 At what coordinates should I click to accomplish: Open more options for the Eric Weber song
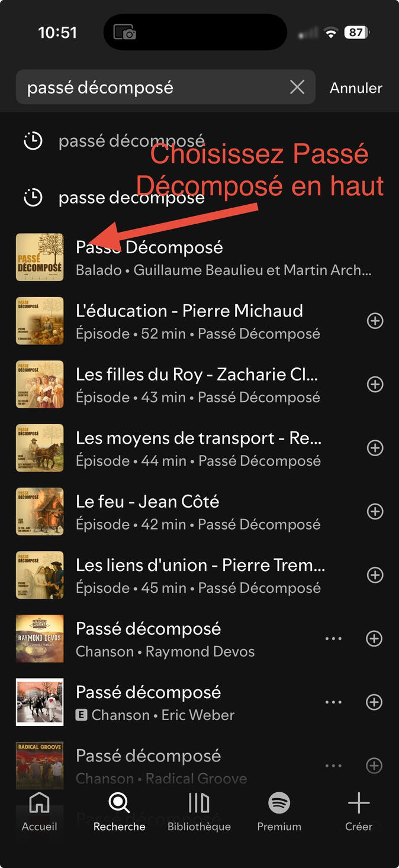(x=333, y=702)
